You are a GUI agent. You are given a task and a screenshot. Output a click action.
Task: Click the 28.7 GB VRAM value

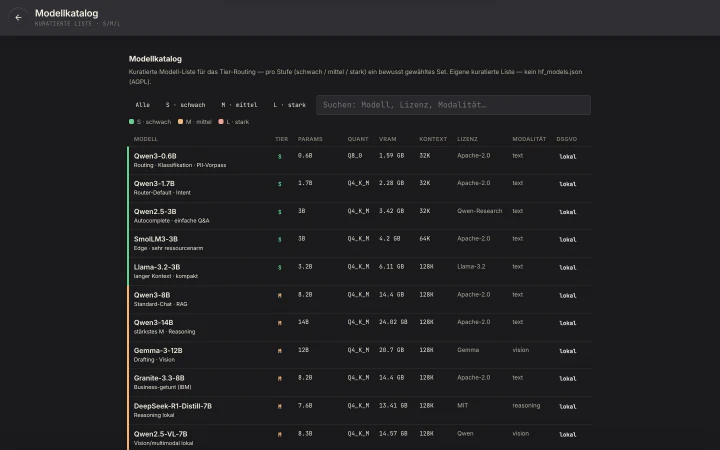click(x=391, y=350)
